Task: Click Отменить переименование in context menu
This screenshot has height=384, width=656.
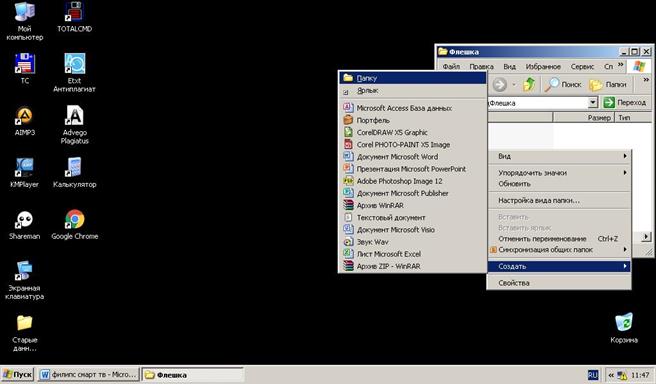Action: [559, 238]
